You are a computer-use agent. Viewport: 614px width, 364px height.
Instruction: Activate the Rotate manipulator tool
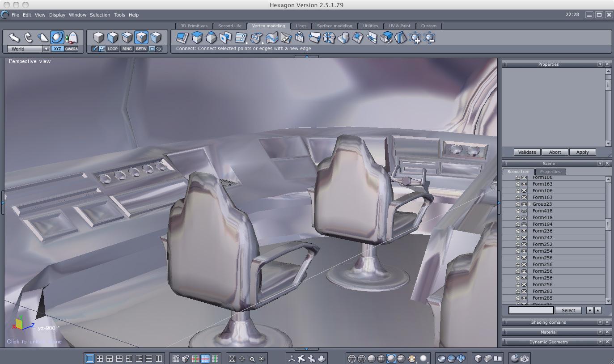[x=28, y=38]
